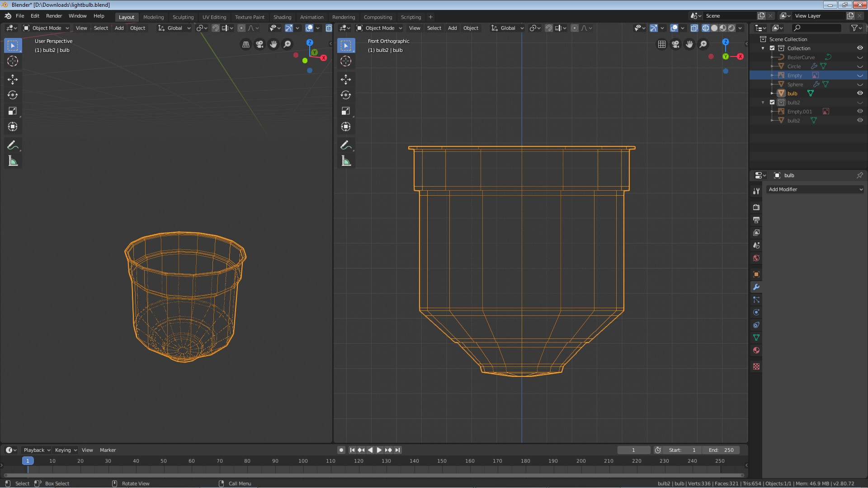
Task: Hide the bulb object in outliner
Action: tap(860, 94)
